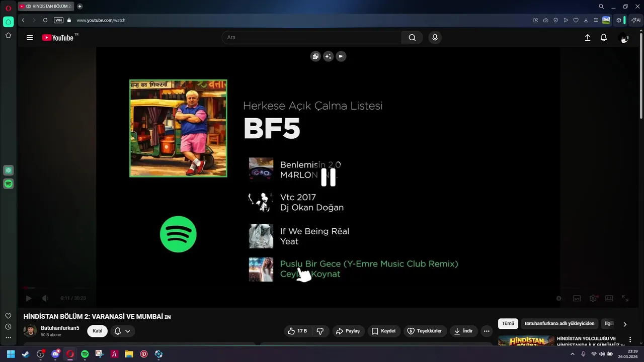Select Batuhanfurkan5 adlı yükleyiciden chip
The height and width of the screenshot is (362, 644).
point(559,324)
